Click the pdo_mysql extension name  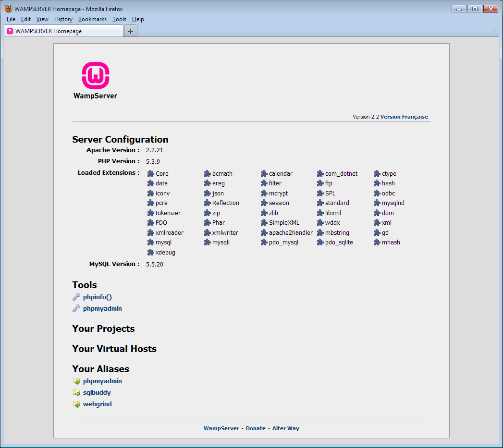pyautogui.click(x=283, y=242)
